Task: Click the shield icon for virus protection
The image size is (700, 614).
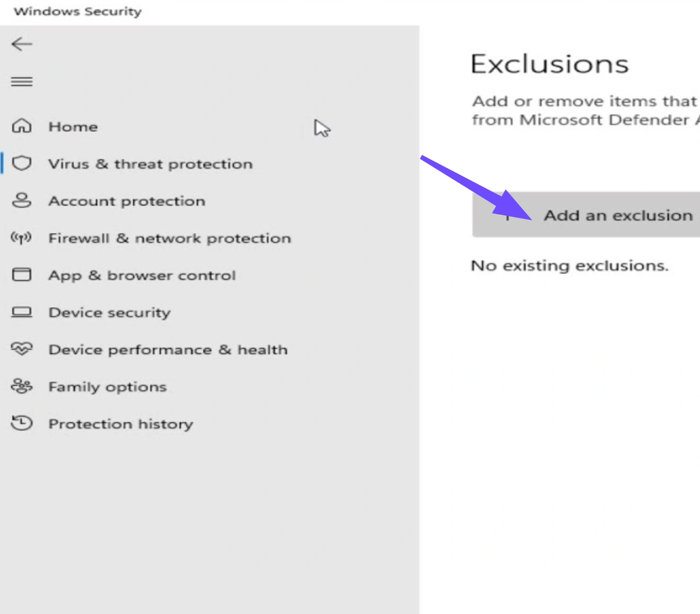Action: (22, 163)
